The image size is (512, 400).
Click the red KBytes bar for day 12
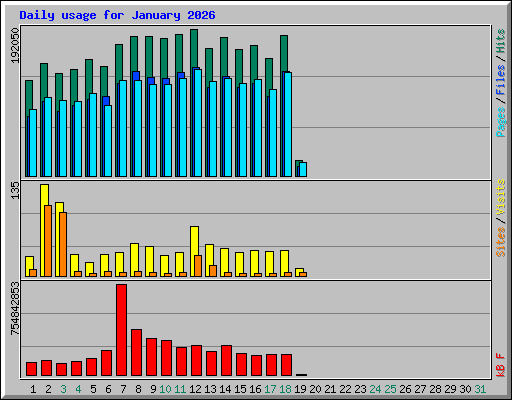point(197,361)
